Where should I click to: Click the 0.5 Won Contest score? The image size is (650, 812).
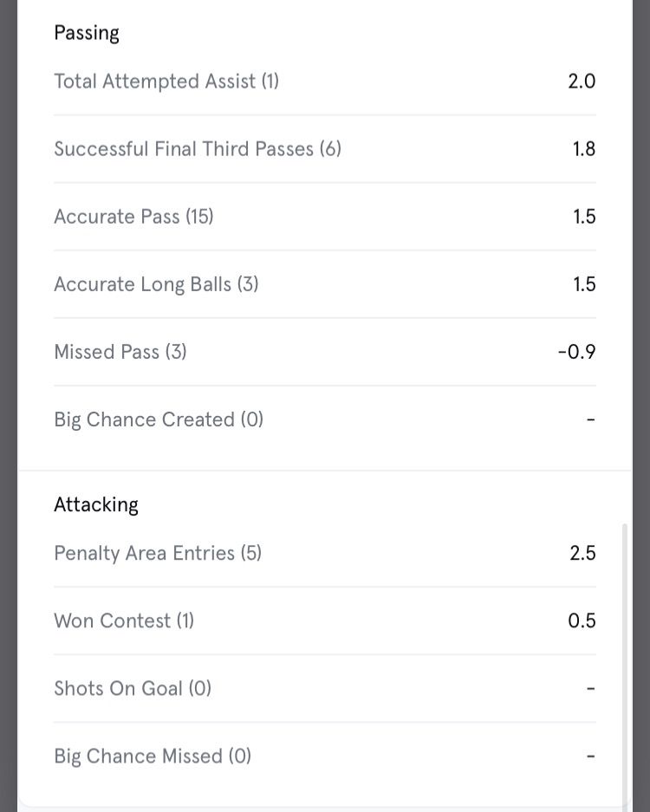coord(582,620)
